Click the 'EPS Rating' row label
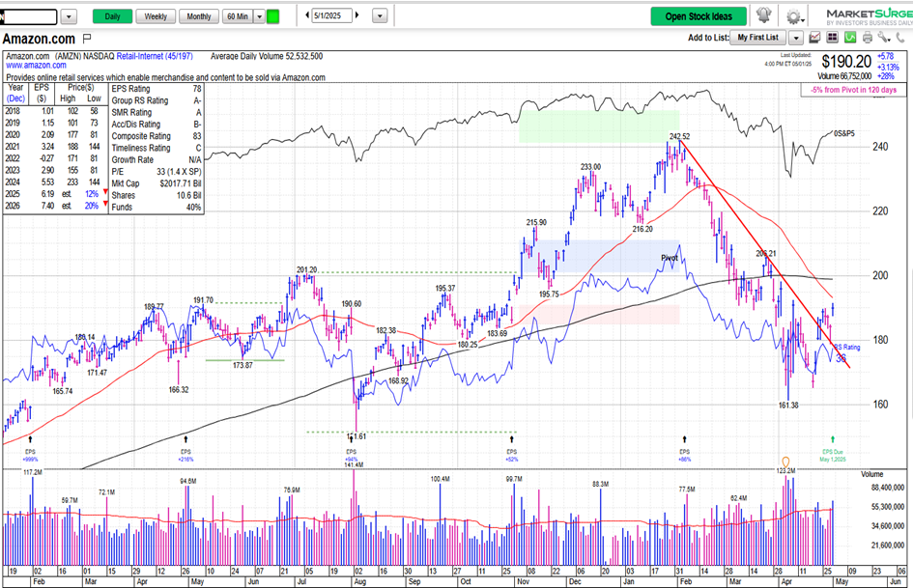The image size is (913, 588). pos(130,89)
